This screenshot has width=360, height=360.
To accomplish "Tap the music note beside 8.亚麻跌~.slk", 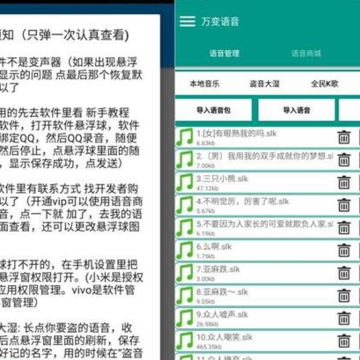I will 185,296.
